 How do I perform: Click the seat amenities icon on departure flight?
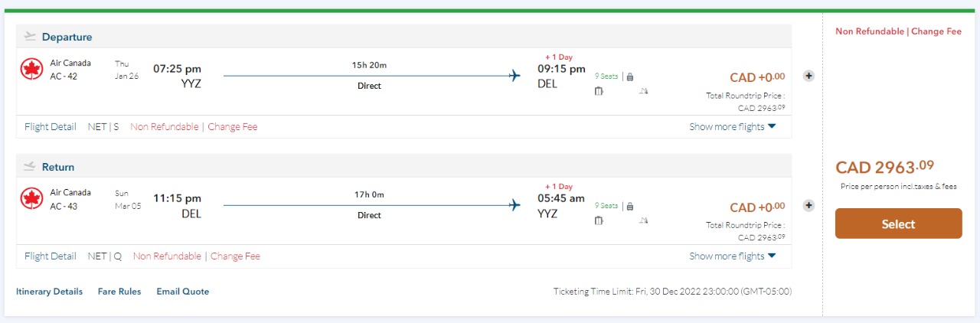(644, 91)
